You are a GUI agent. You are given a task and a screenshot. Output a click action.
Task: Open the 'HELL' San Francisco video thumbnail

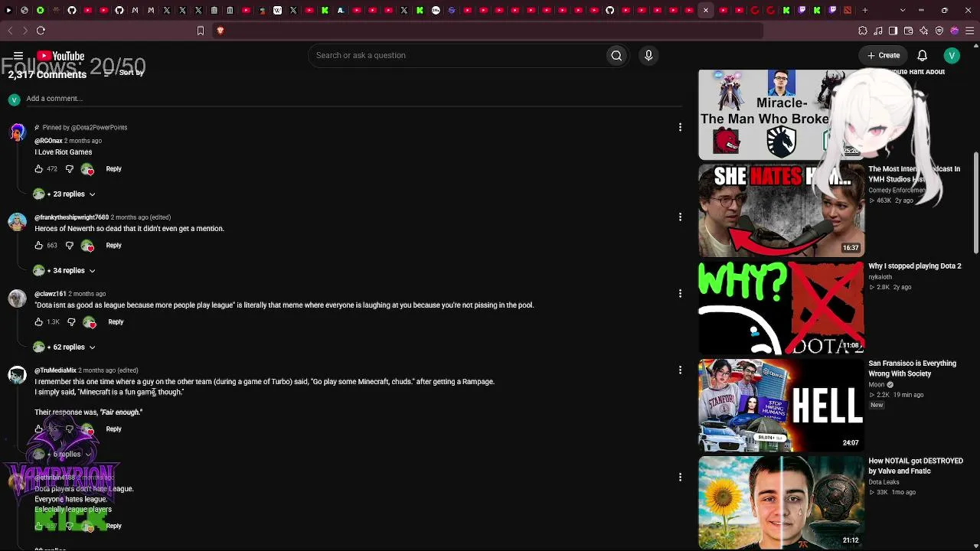pos(781,405)
